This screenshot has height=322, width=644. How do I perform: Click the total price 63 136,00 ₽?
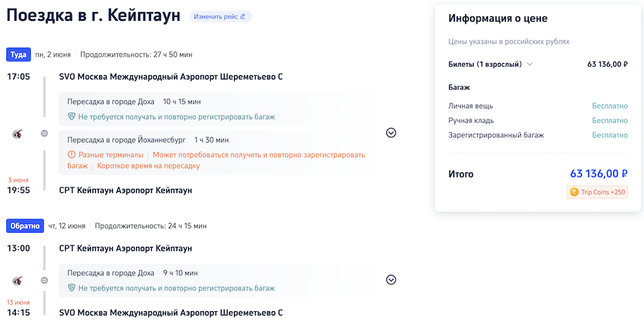(598, 174)
